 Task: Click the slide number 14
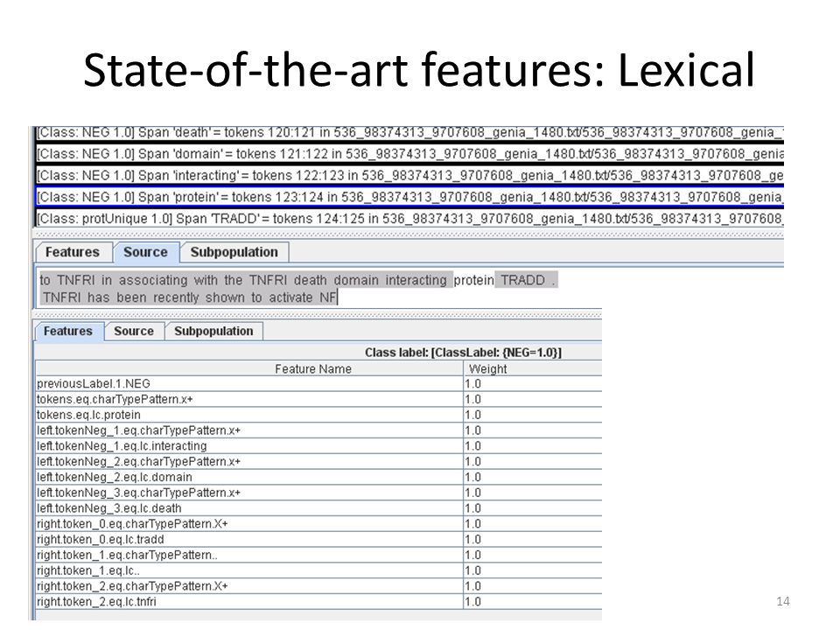782,601
